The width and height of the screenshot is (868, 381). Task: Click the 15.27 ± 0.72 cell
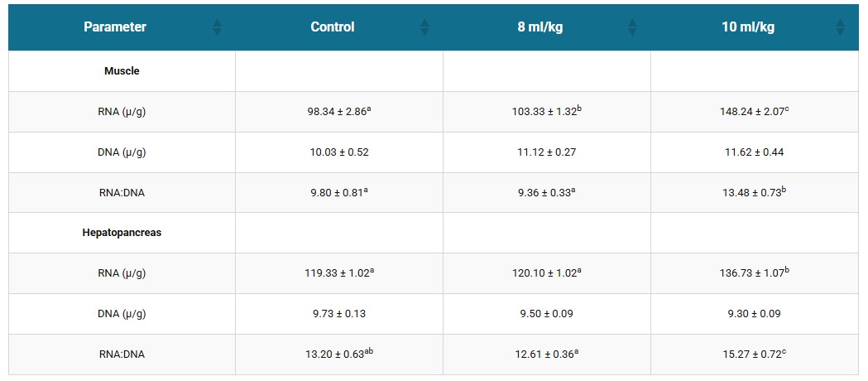tap(755, 354)
